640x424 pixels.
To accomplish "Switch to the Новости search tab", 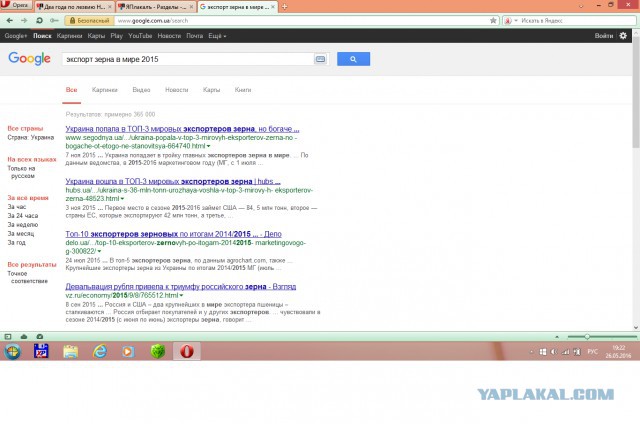I will tap(176, 90).
